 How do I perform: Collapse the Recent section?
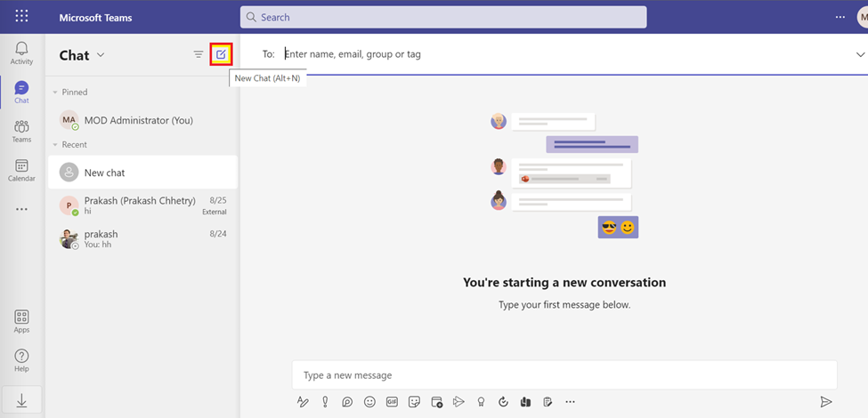pos(55,145)
